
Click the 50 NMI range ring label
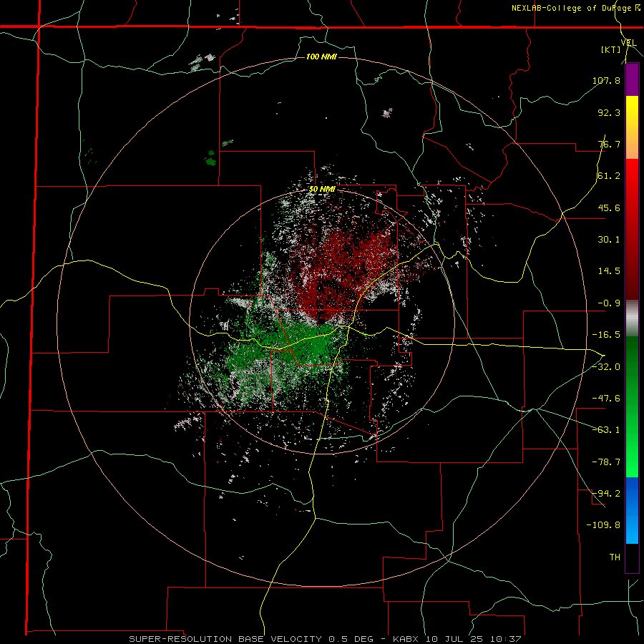point(323,190)
